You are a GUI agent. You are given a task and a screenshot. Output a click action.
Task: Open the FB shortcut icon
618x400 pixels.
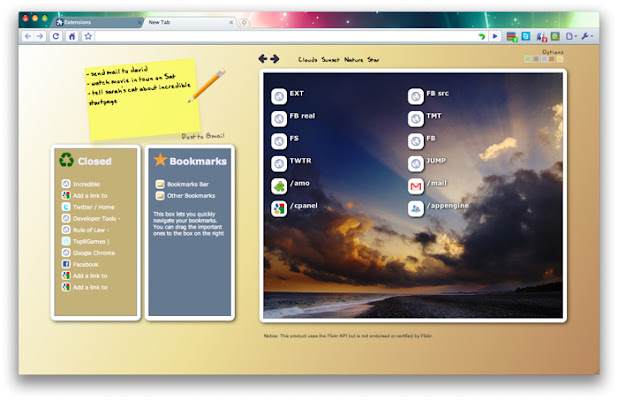pos(416,141)
